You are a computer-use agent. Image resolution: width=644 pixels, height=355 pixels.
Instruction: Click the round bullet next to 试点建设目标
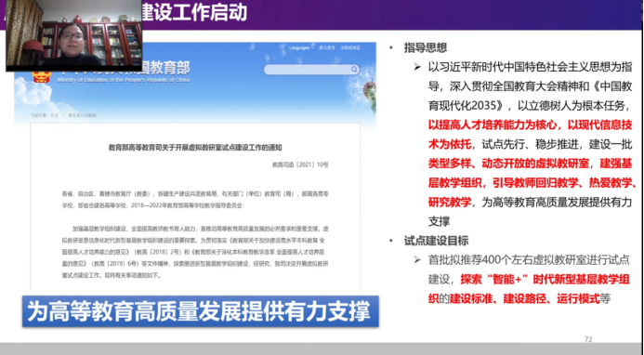[x=391, y=241]
